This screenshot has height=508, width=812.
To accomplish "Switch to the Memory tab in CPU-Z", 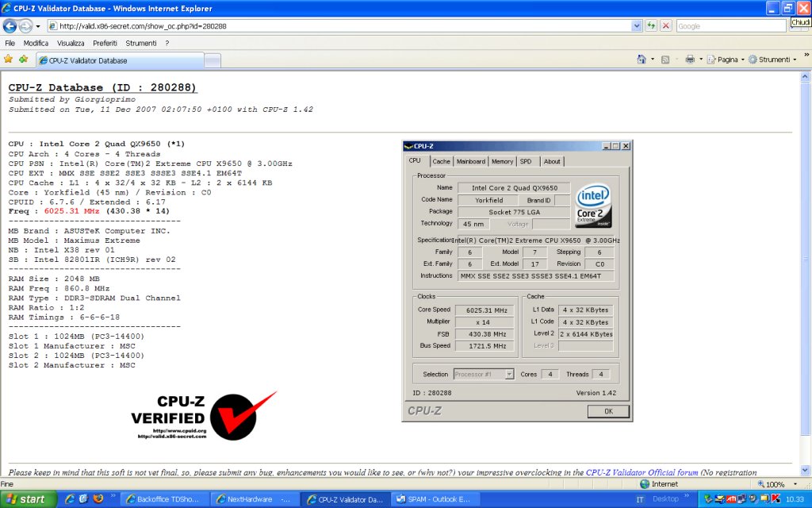I will tap(502, 161).
